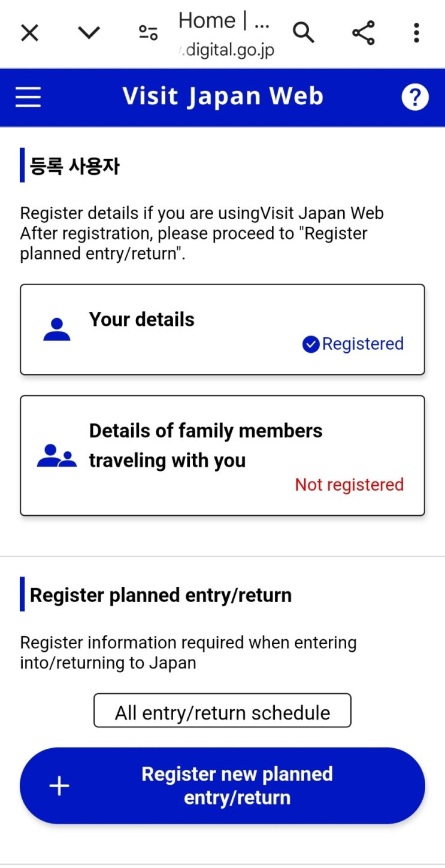445x868 pixels.
Task: View All entry/return schedule
Action: pos(222,712)
